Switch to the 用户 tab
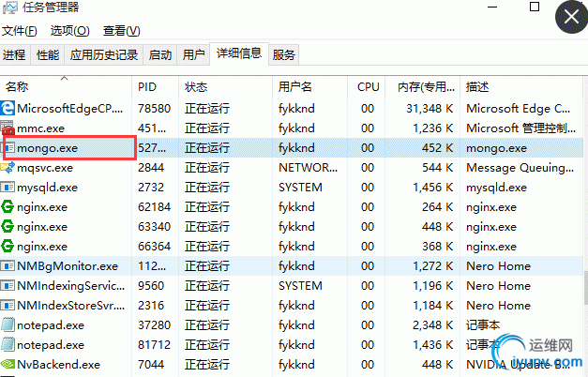The image size is (588, 377). click(193, 55)
